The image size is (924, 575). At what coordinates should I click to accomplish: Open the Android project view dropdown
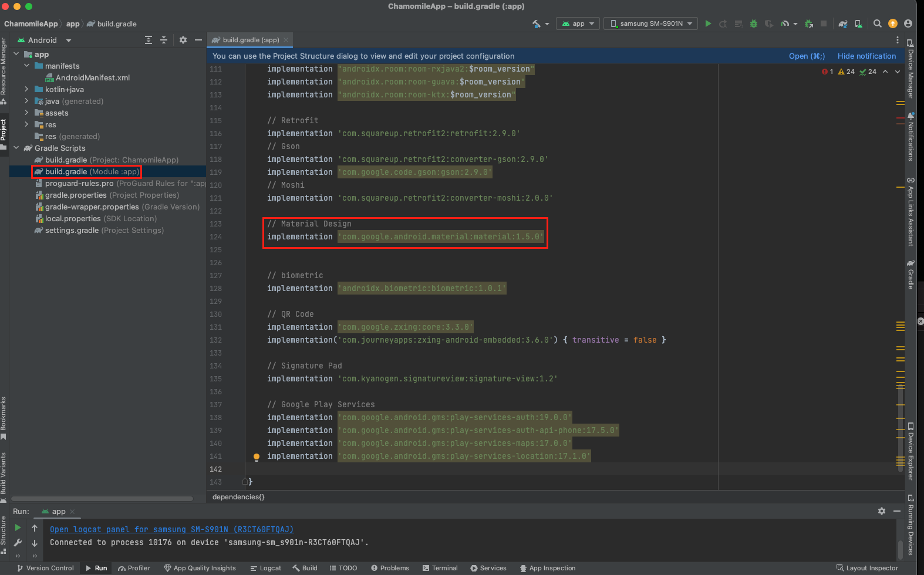point(44,40)
